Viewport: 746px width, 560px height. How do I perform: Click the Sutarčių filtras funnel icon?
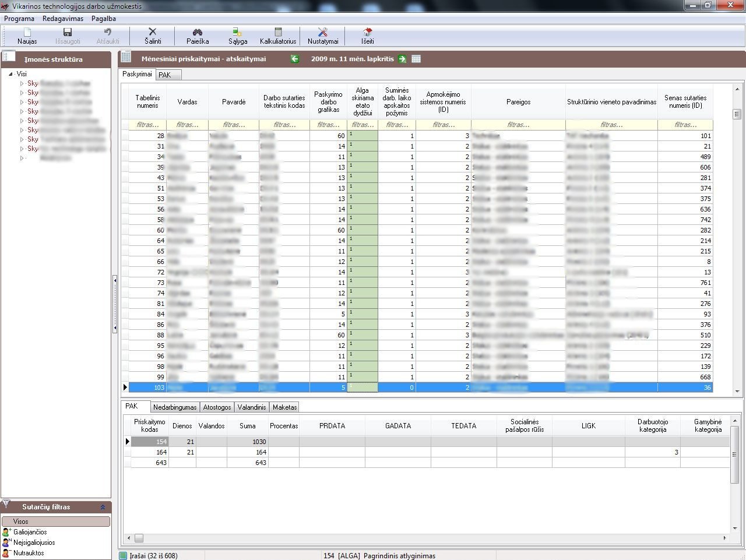coord(6,503)
